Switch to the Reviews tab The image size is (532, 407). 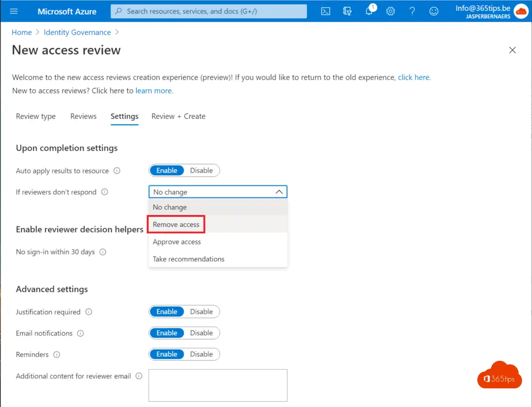84,116
